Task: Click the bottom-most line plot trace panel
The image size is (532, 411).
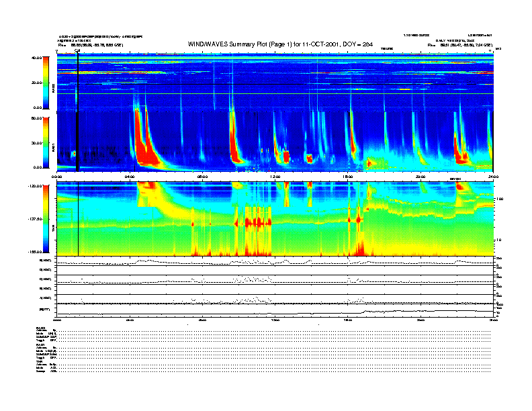Action: point(275,310)
